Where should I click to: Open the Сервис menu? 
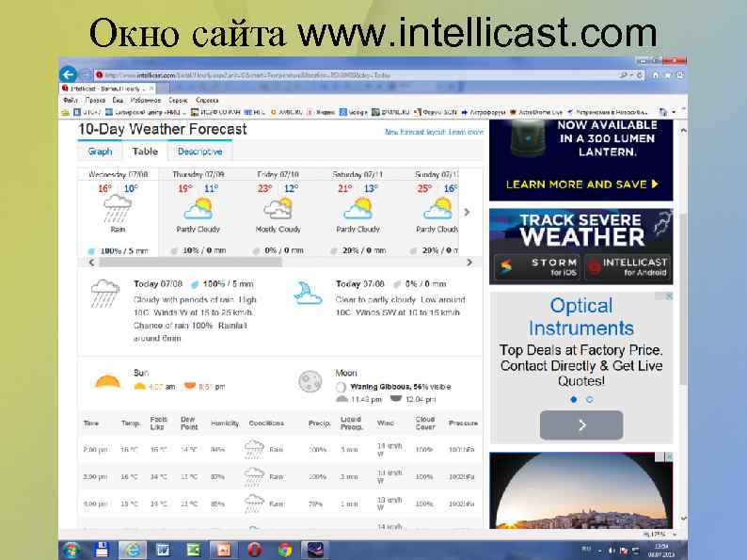tap(178, 100)
